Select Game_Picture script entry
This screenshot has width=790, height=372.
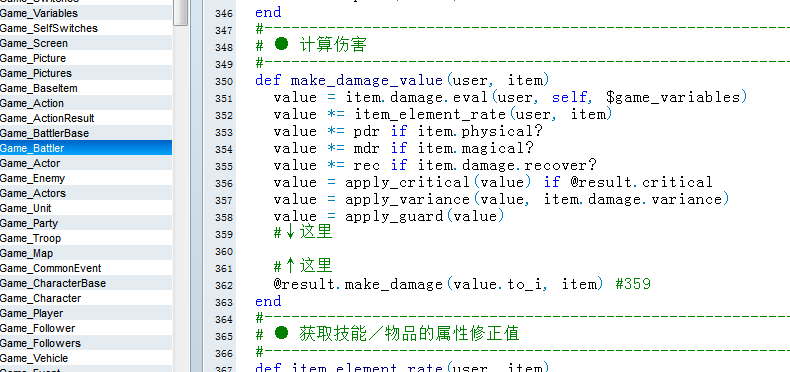86,58
